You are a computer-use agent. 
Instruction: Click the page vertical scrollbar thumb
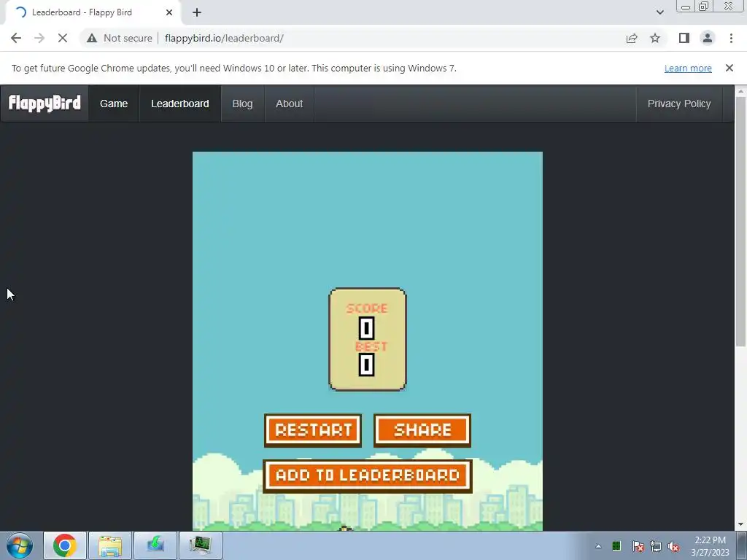pos(740,222)
